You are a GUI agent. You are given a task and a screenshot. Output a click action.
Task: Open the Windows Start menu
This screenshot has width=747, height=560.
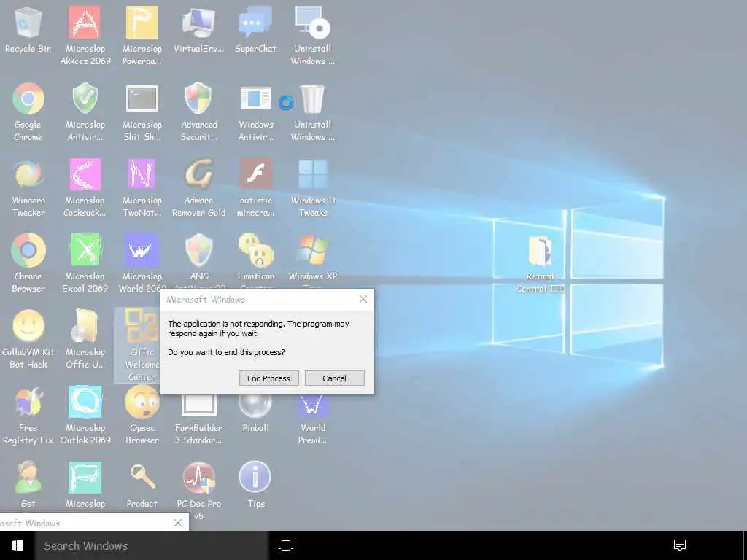coord(18,545)
